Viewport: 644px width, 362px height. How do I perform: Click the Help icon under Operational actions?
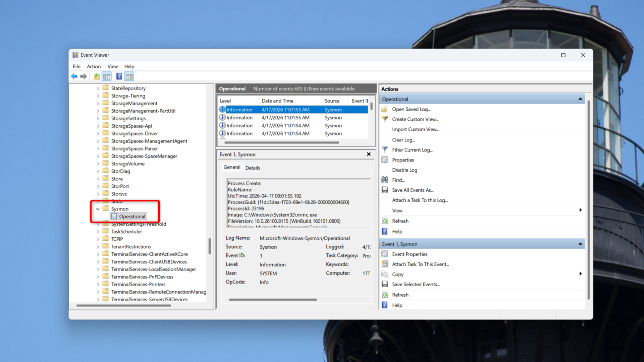(385, 232)
